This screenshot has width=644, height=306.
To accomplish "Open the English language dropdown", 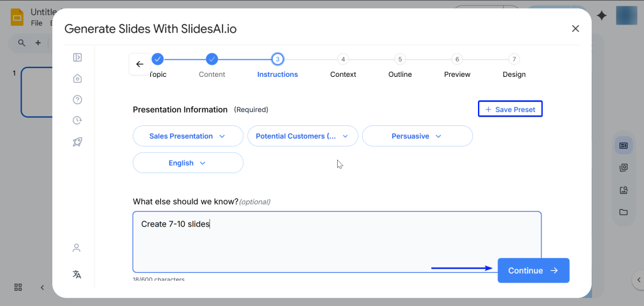I will click(187, 163).
